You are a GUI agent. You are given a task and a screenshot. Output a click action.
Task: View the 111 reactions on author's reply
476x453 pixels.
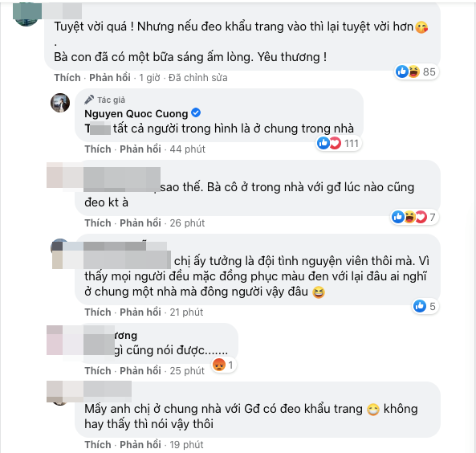pyautogui.click(x=338, y=143)
